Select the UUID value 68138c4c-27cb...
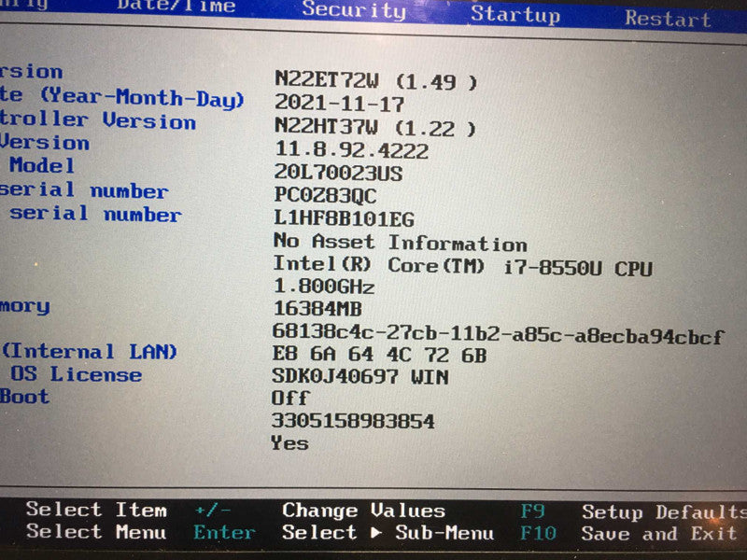The width and height of the screenshot is (747, 560). coord(498,334)
